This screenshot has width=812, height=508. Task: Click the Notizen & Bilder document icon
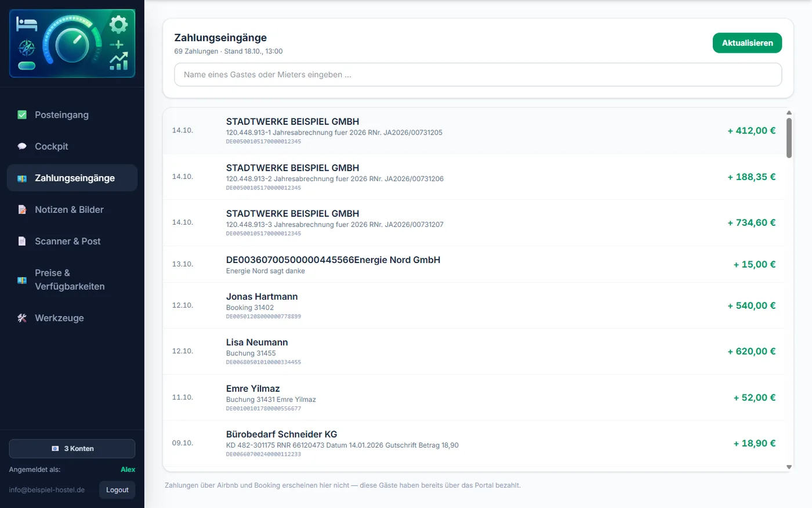pos(22,210)
